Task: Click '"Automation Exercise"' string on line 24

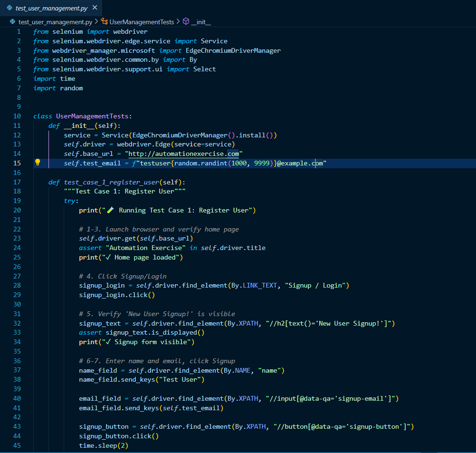Action: (145, 248)
